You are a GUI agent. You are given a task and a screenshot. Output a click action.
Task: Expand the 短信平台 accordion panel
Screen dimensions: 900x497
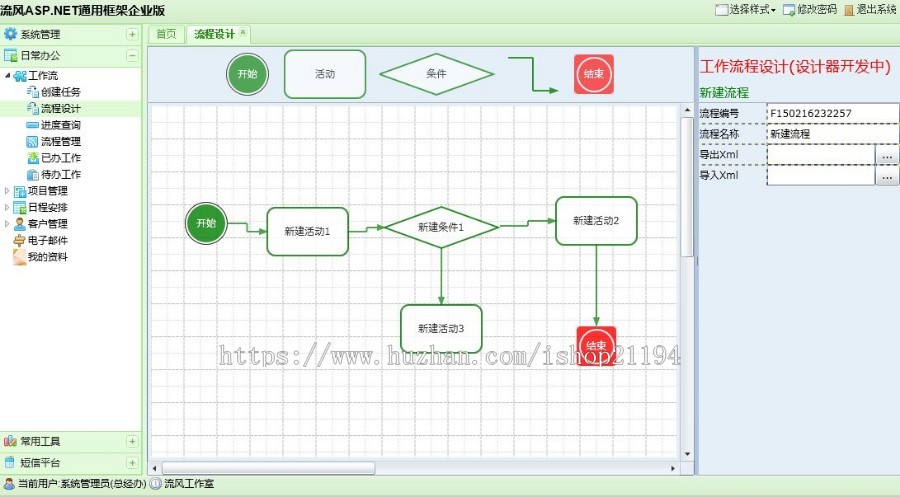coord(132,463)
